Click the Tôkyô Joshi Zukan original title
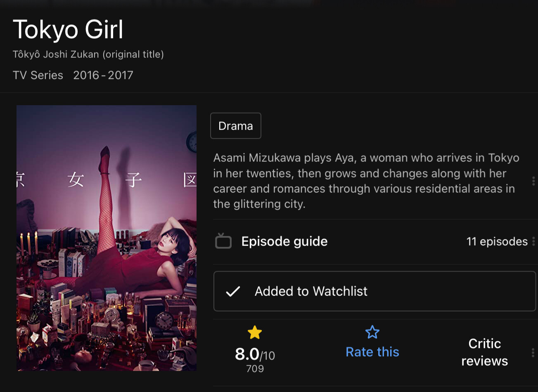This screenshot has width=538, height=392. click(88, 54)
